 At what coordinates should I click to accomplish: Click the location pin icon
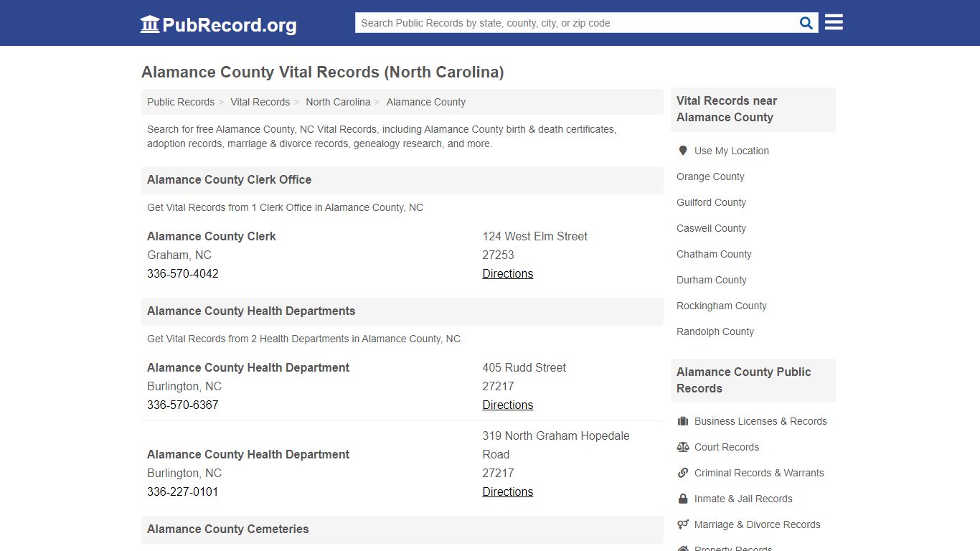pyautogui.click(x=682, y=151)
